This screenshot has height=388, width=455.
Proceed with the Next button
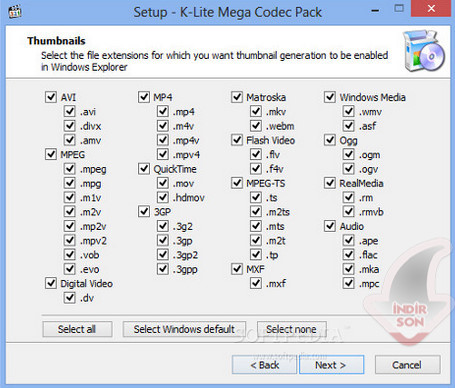pyautogui.click(x=331, y=365)
